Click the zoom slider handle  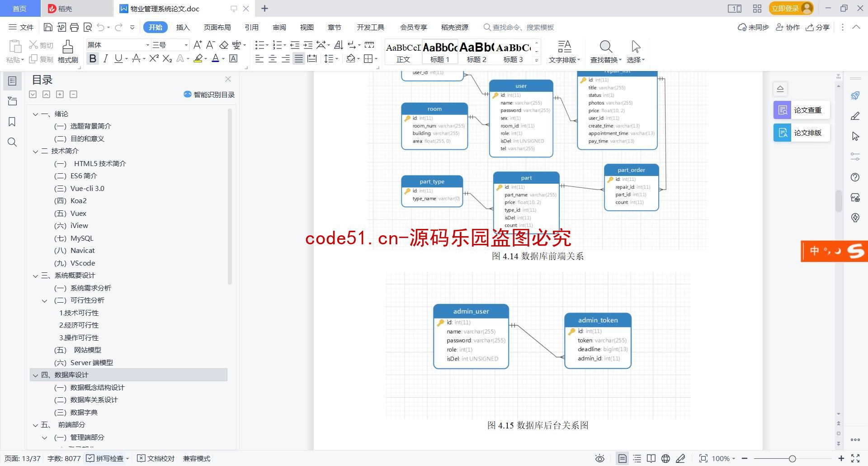[x=792, y=458]
